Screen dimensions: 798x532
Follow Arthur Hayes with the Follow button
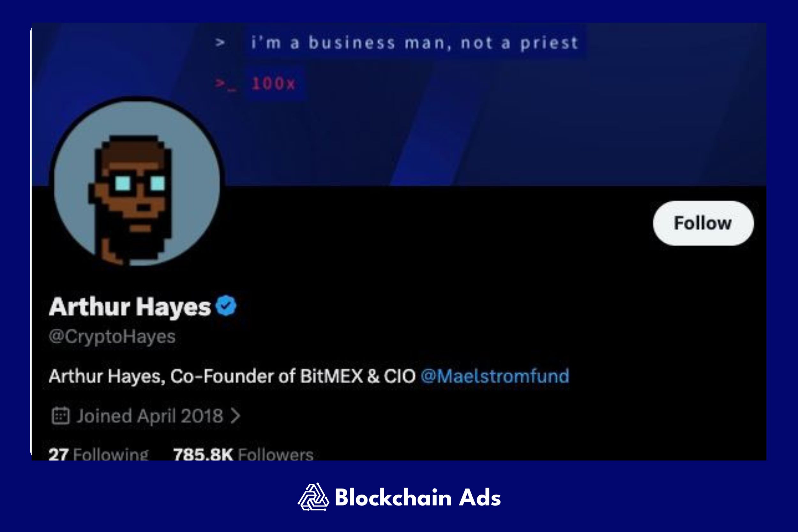pos(703,223)
